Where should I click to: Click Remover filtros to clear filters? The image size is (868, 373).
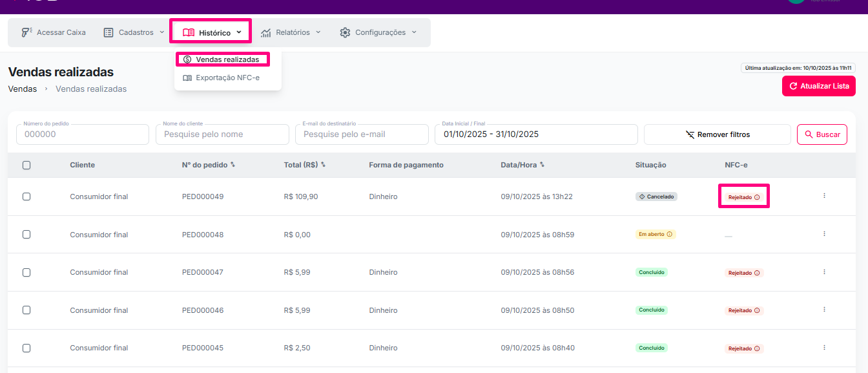(717, 134)
